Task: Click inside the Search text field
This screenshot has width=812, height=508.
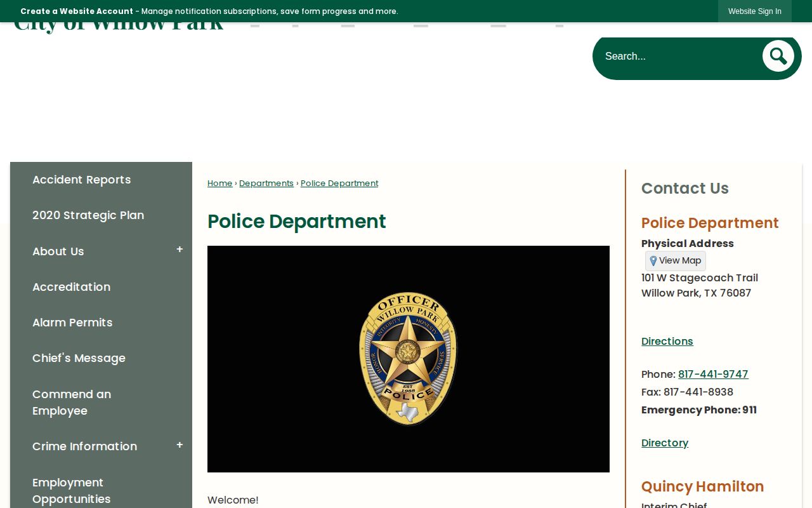Action: [x=679, y=57]
